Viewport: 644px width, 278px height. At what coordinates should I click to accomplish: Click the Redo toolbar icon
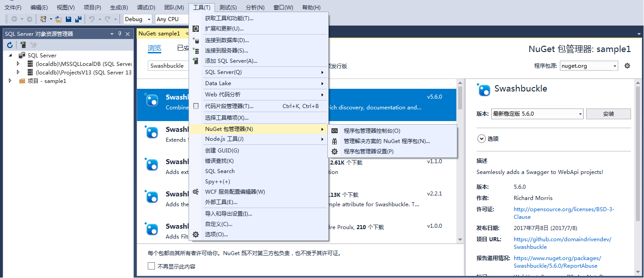107,19
